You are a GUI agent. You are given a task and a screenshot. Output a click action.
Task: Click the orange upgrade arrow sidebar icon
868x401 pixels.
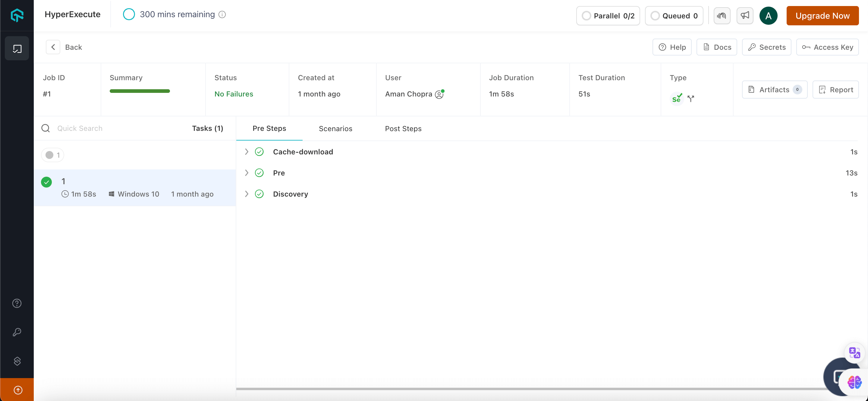pyautogui.click(x=17, y=390)
